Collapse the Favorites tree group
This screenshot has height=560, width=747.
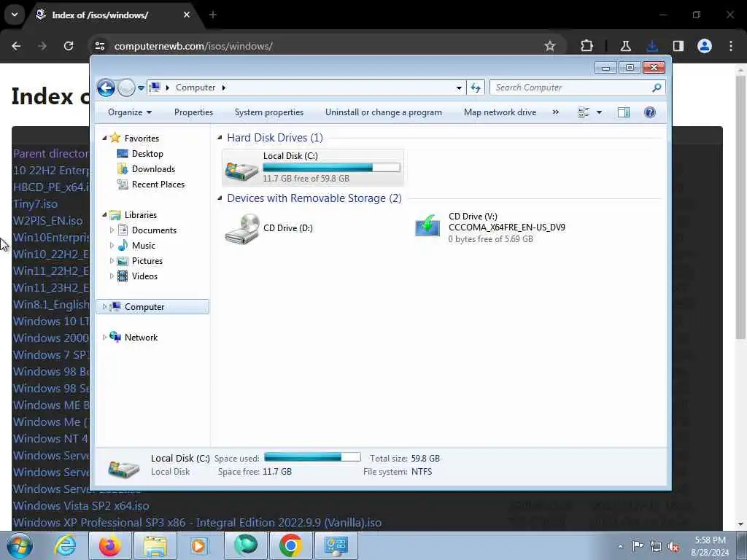click(x=105, y=138)
